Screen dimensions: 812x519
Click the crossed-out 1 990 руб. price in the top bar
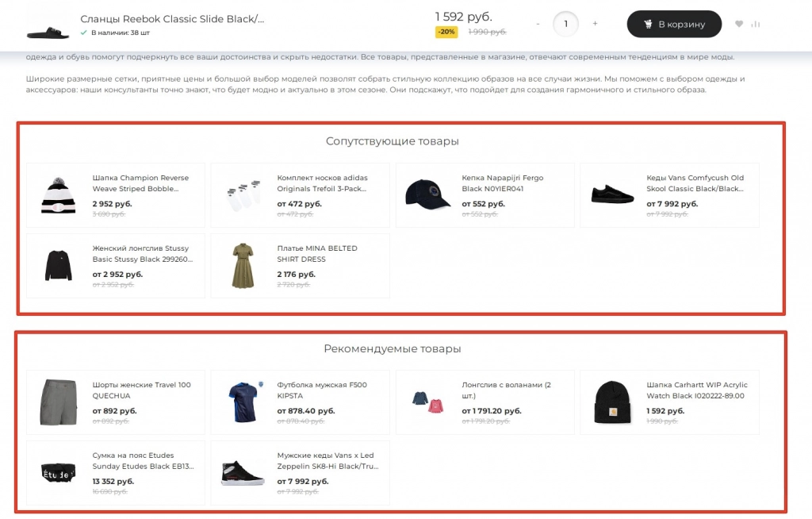[x=487, y=32]
